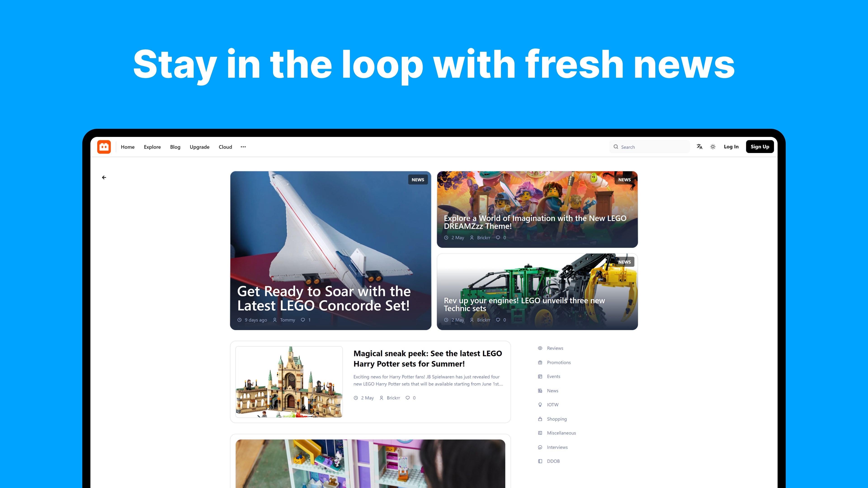Click the orange brick logo icon
This screenshot has width=868, height=488.
[104, 147]
